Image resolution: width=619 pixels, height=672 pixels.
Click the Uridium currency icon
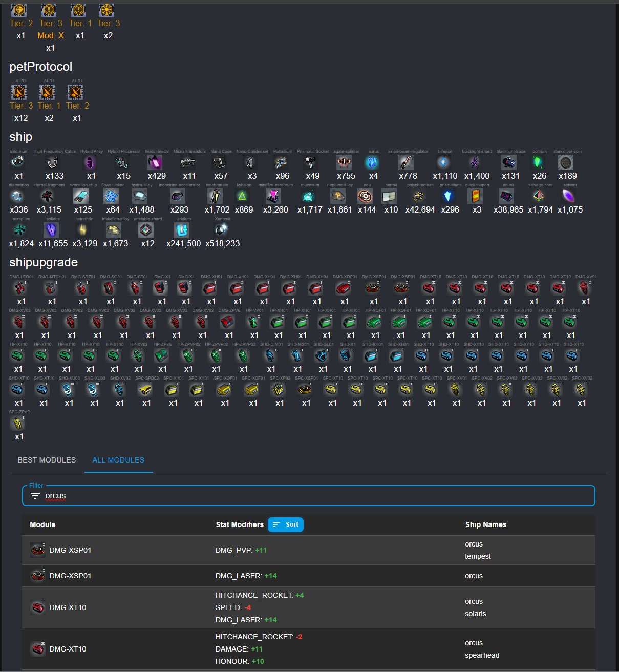(x=183, y=230)
